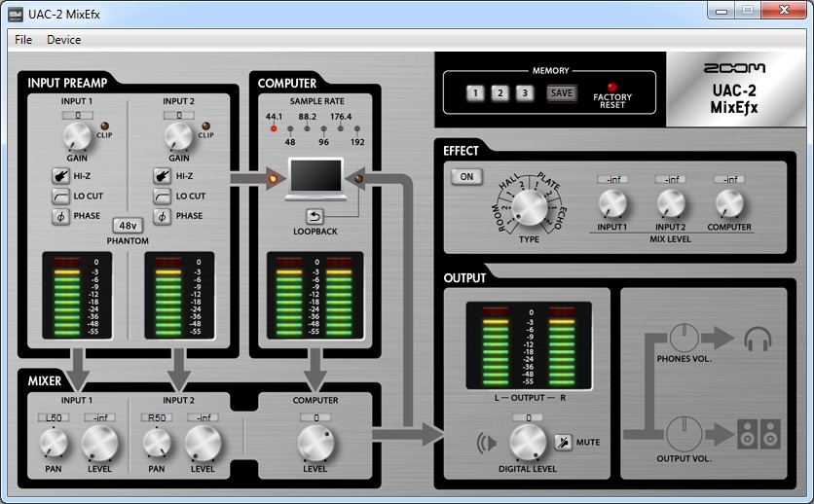Image resolution: width=814 pixels, height=504 pixels.
Task: Click the digital level speaker icon
Action: pyautogui.click(x=487, y=443)
